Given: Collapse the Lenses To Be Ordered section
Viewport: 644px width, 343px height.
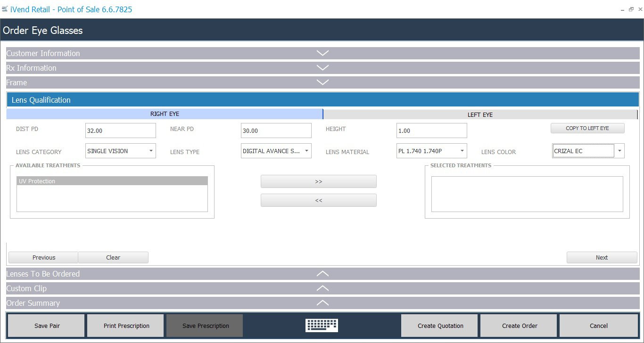Looking at the screenshot, I should pos(322,273).
